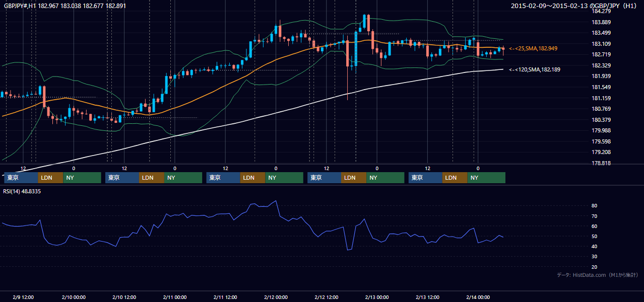Click the RSI scale value 20
644x302 pixels.
594,267
